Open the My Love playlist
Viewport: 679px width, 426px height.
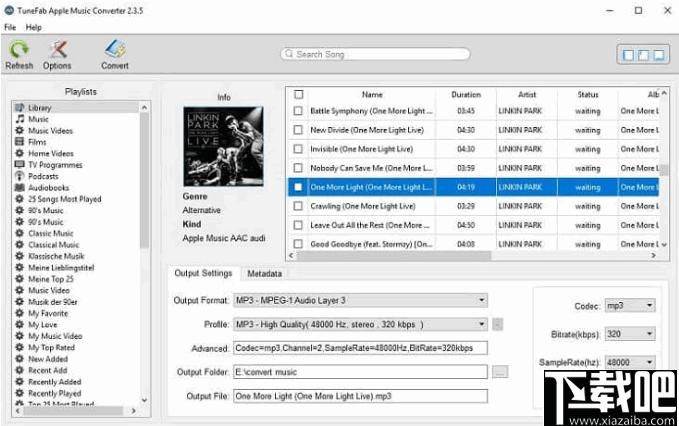[42, 324]
